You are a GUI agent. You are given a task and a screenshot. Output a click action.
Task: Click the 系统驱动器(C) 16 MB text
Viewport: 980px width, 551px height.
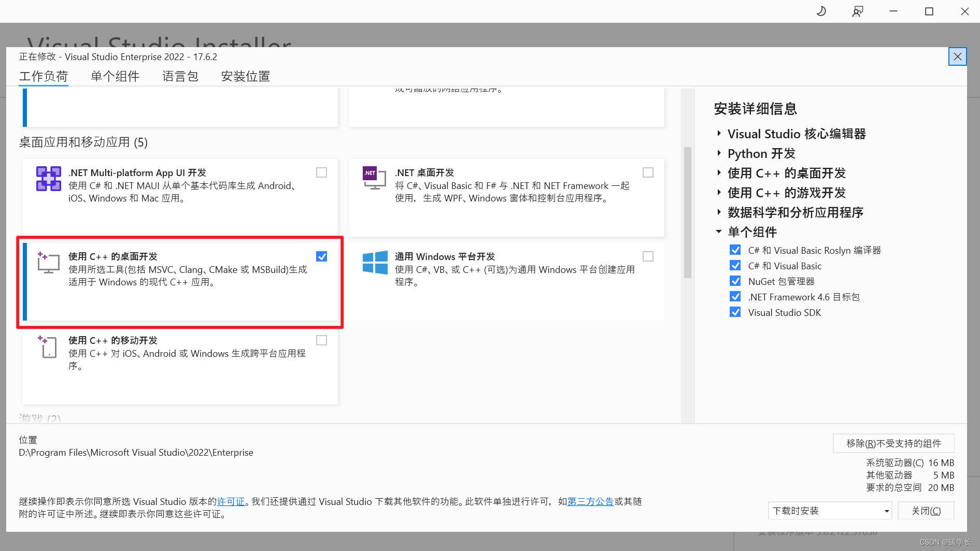910,462
